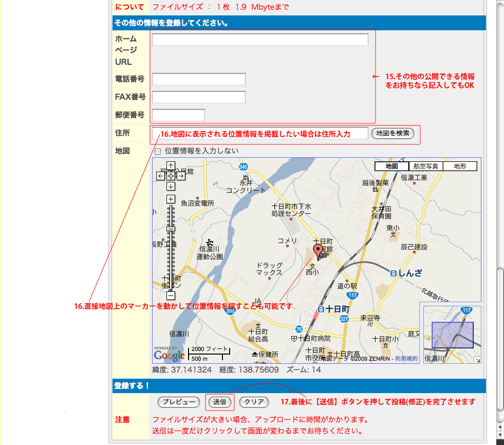The height and width of the screenshot is (445, 504).
Task: Click the 緯度: 37.141324 text
Action: click(182, 370)
